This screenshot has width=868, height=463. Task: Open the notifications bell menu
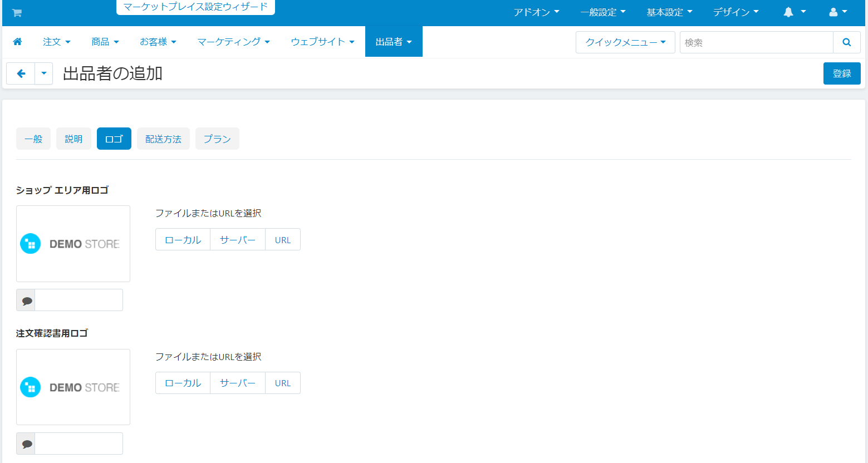point(794,12)
